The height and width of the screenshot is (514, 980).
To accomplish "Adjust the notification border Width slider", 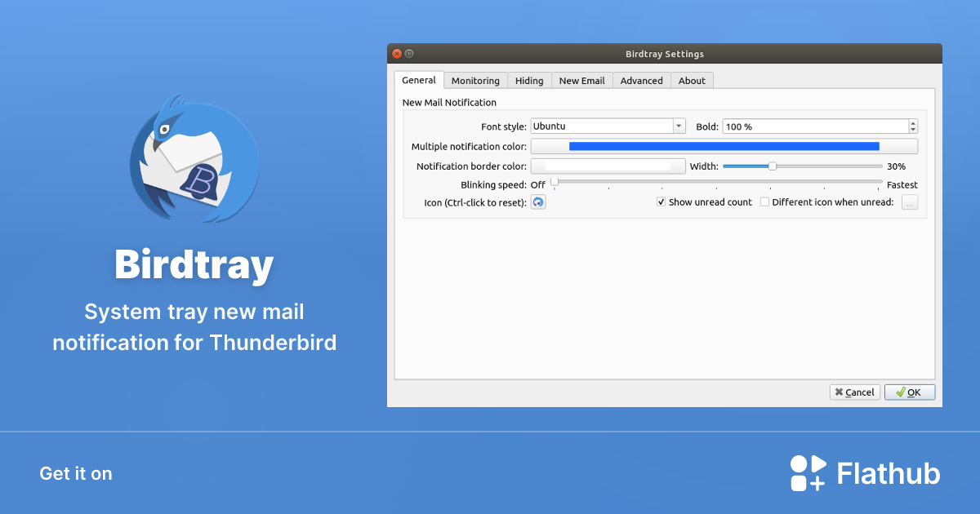I will coord(771,166).
